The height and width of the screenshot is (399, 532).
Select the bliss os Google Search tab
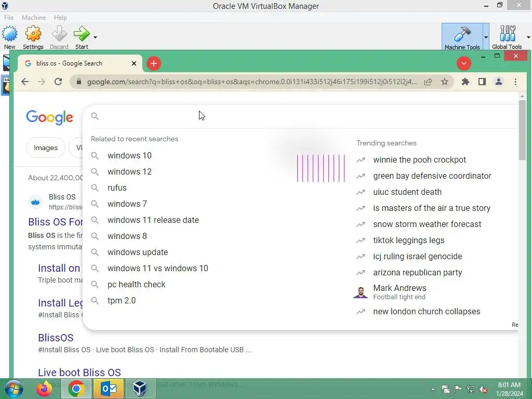[x=79, y=63]
